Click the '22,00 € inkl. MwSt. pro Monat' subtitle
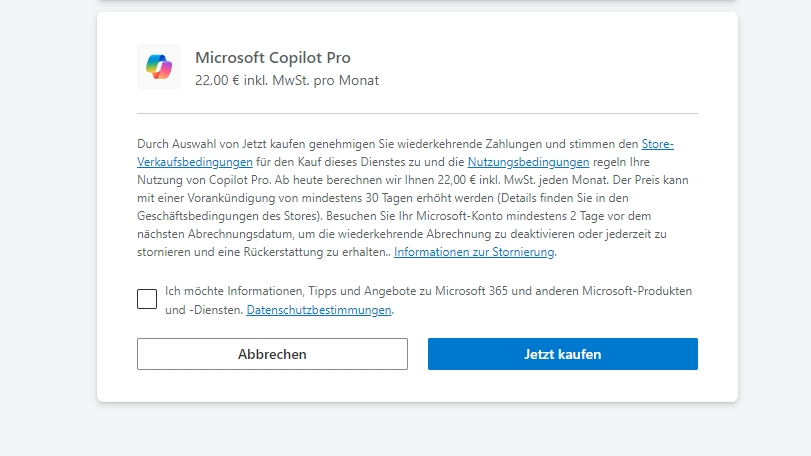The width and height of the screenshot is (811, 456). point(287,80)
